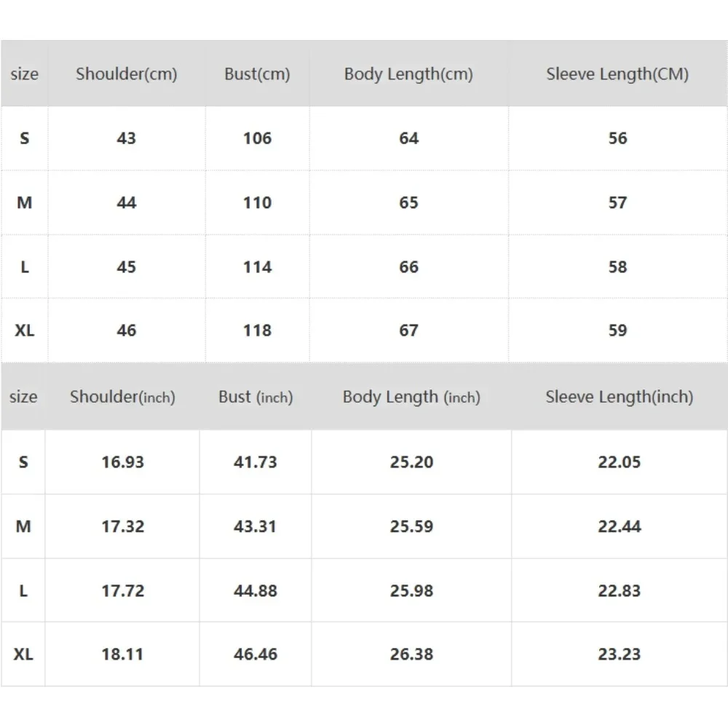Click the shoulder value 16.93
728x728 pixels.
pos(122,462)
